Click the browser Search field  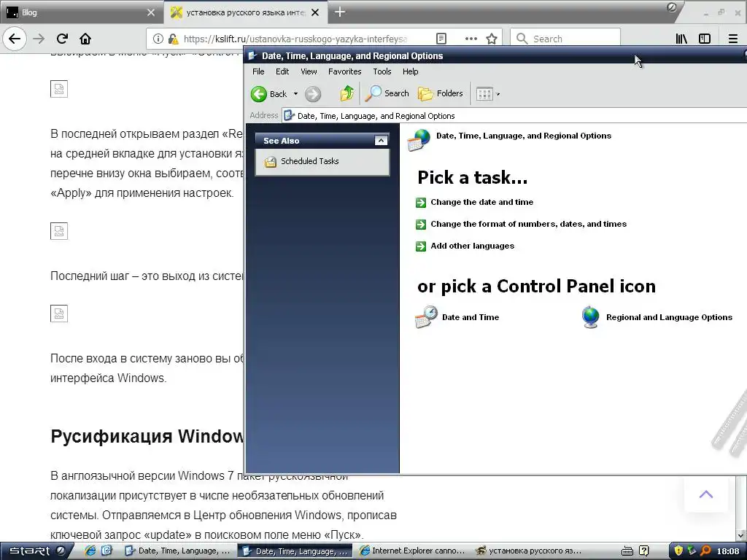tap(565, 39)
